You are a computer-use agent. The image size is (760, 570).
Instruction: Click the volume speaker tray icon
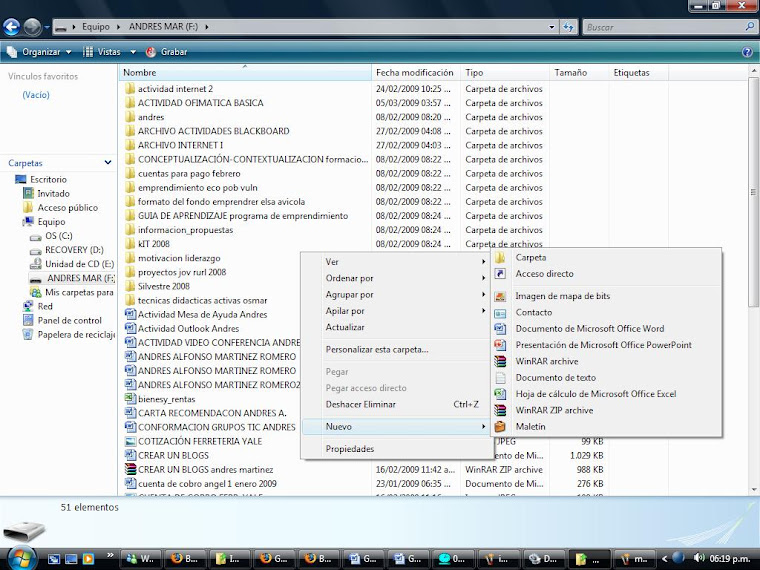tap(698, 558)
